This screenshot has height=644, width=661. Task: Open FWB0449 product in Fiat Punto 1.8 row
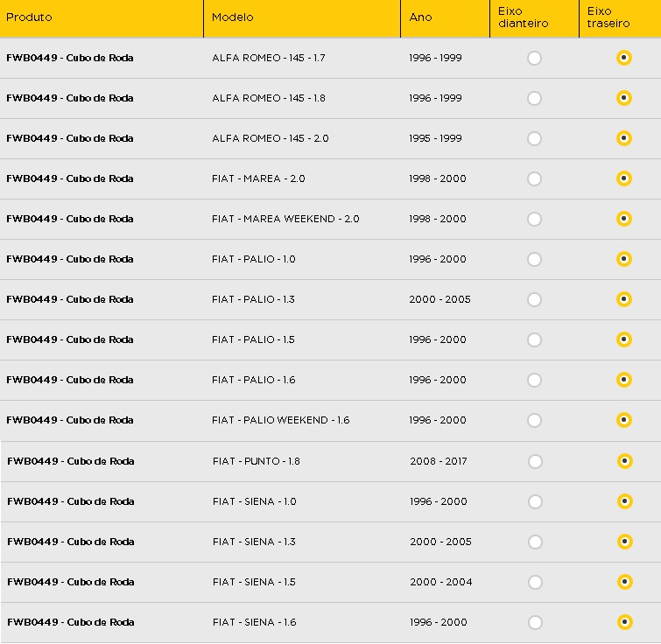(71, 461)
